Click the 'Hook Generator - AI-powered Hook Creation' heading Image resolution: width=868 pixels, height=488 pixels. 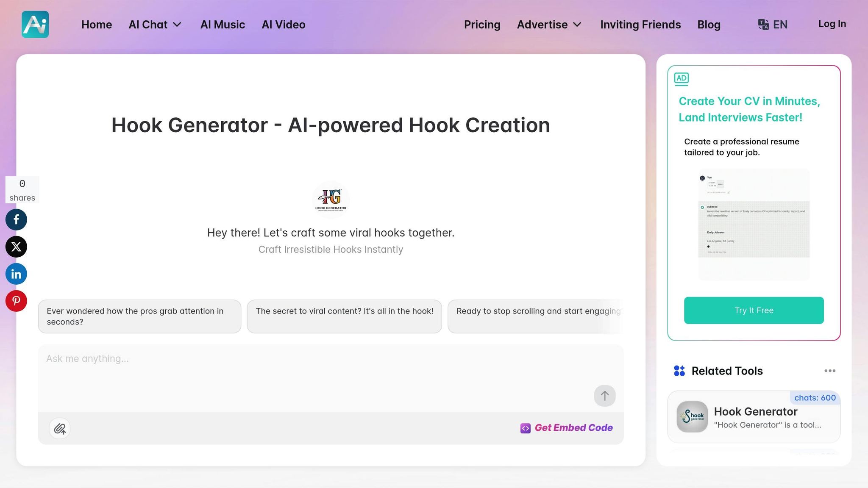coord(331,125)
